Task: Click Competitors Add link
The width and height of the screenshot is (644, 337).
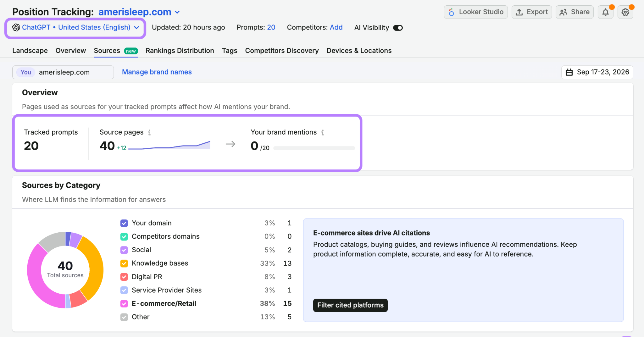Action: 336,28
